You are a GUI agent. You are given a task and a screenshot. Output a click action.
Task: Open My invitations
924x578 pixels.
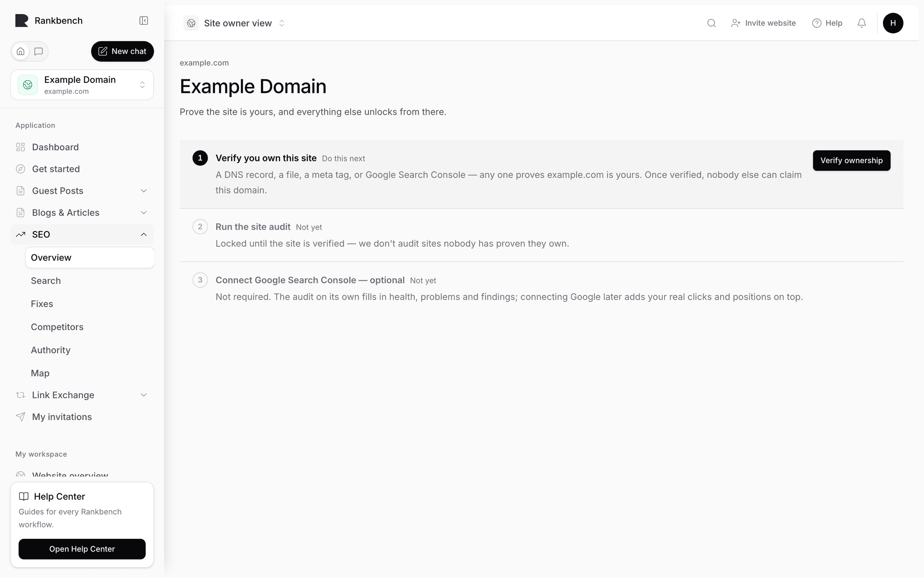tap(82, 417)
